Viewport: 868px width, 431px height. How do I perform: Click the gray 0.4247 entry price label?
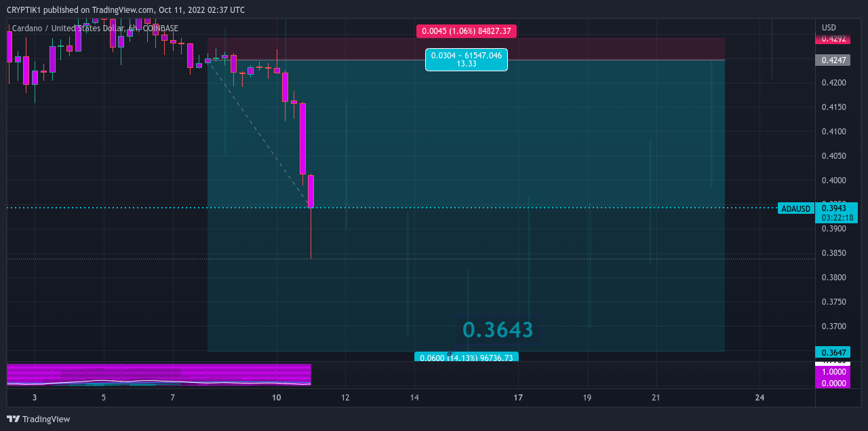point(833,60)
